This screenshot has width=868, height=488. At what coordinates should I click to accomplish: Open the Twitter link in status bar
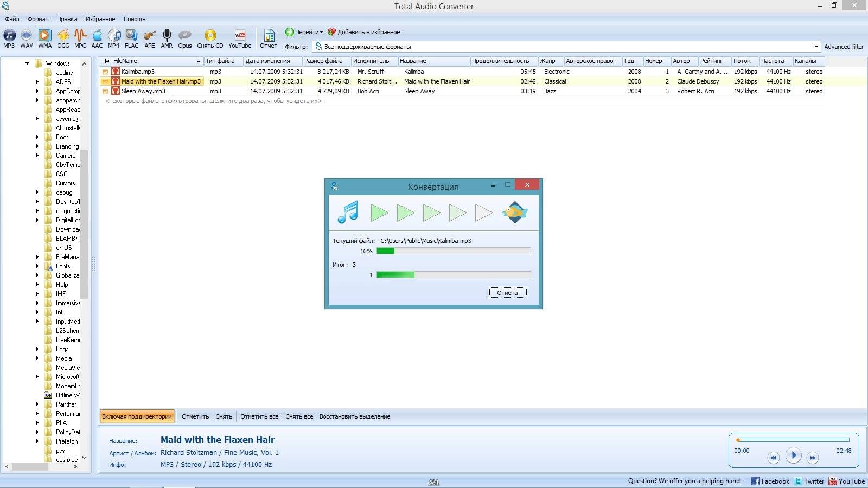[809, 481]
